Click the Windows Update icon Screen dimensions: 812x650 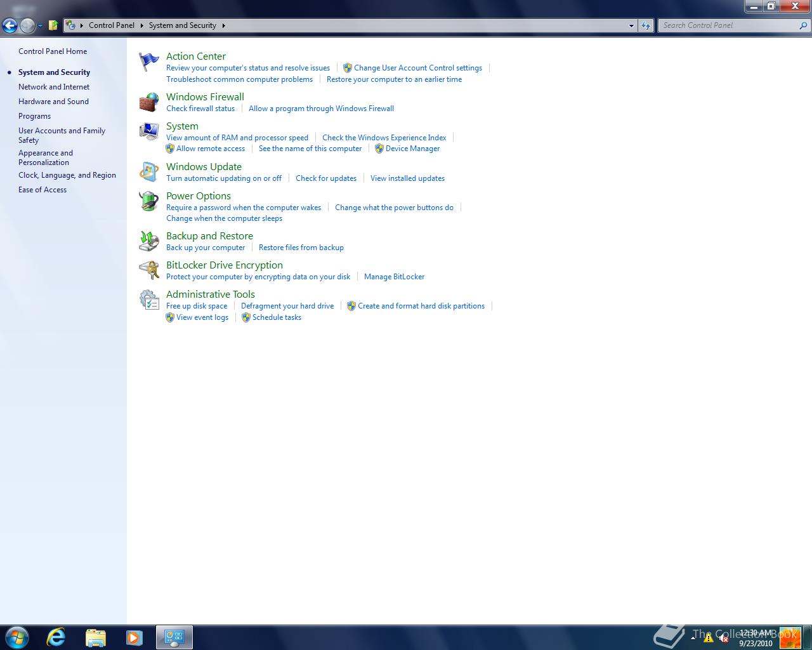[148, 172]
